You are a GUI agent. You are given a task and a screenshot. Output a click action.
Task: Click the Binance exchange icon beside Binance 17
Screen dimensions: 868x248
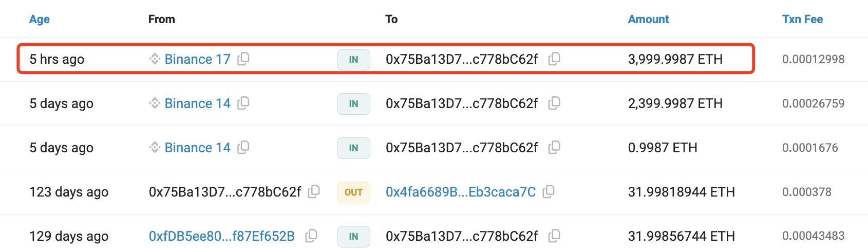pyautogui.click(x=155, y=59)
